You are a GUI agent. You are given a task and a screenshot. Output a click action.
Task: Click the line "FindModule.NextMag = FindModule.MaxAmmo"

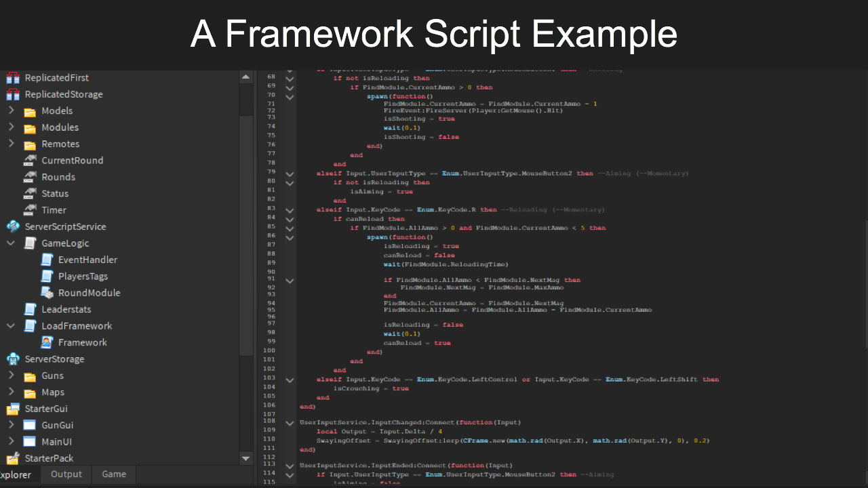[481, 287]
